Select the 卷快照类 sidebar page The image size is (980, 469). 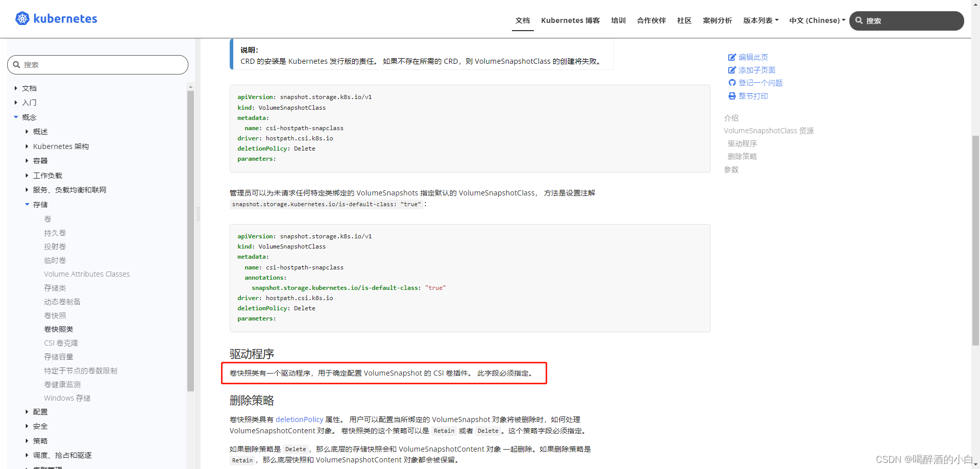[x=59, y=329]
